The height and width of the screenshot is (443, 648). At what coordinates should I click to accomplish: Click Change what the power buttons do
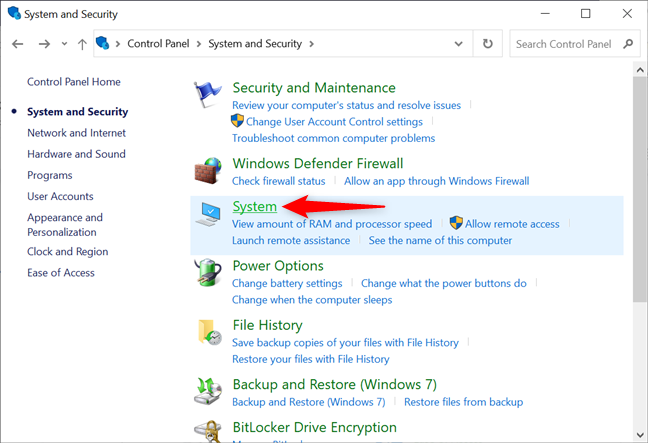pos(444,283)
